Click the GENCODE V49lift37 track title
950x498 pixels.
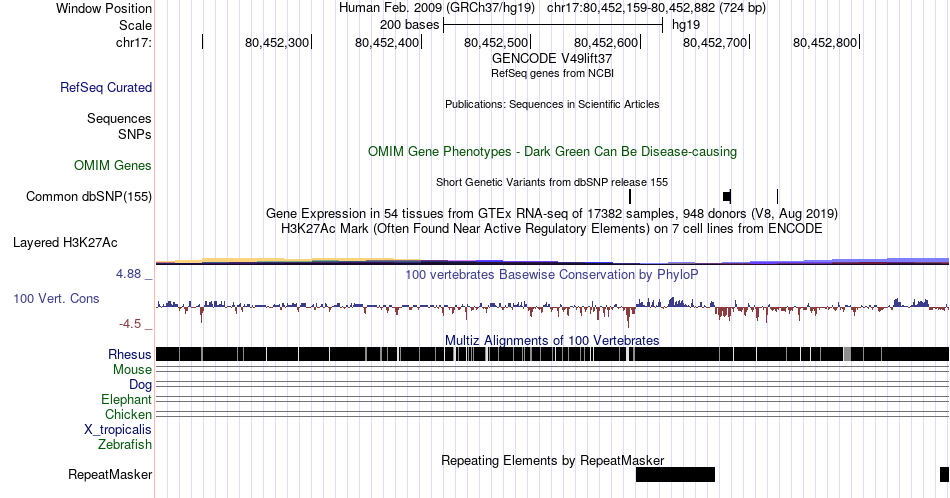pos(552,59)
